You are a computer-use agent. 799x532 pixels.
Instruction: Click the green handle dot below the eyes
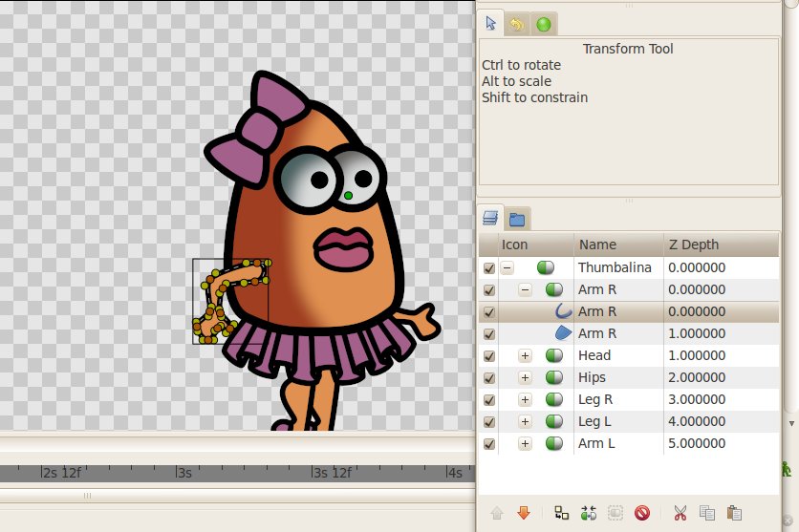(348, 196)
